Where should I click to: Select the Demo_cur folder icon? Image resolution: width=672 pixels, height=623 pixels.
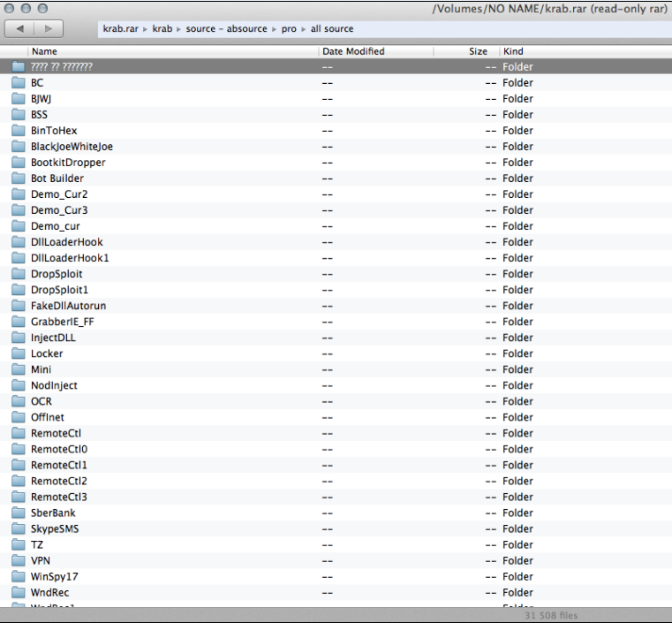[x=18, y=226]
